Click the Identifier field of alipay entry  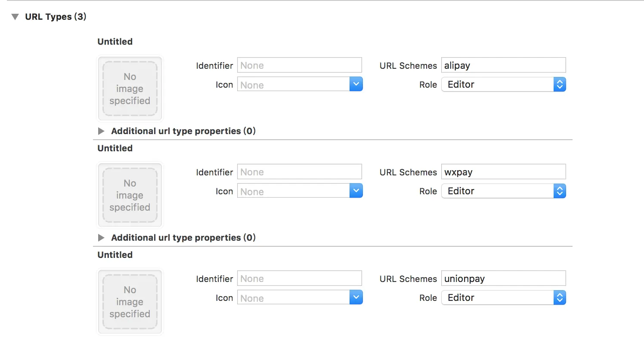point(300,65)
